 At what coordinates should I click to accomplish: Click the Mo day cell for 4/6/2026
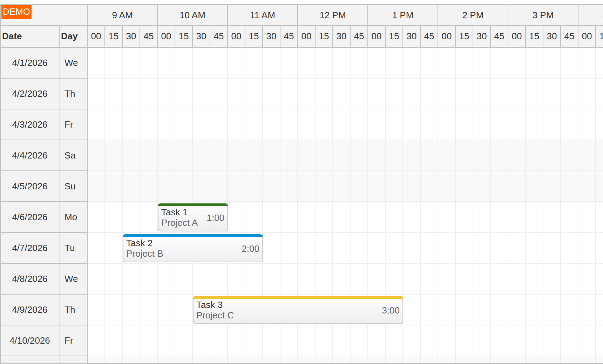70,217
